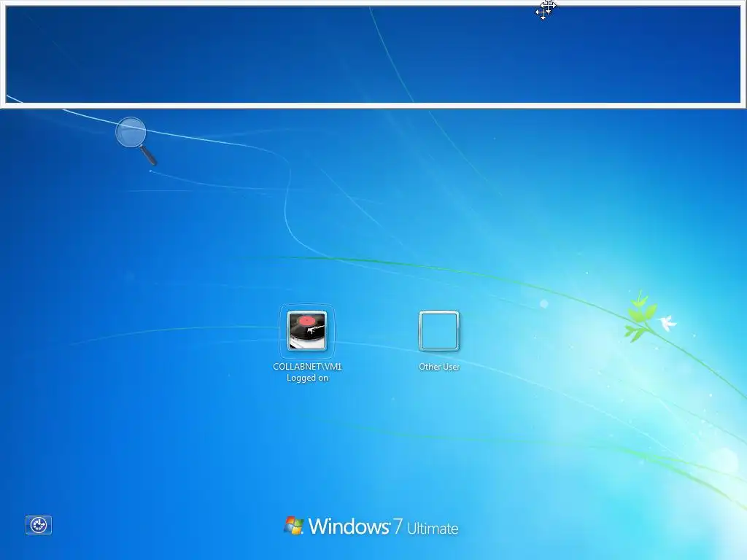The width and height of the screenshot is (747, 560).
Task: Click the COLLABNET\VM1 account name text
Action: [x=307, y=366]
